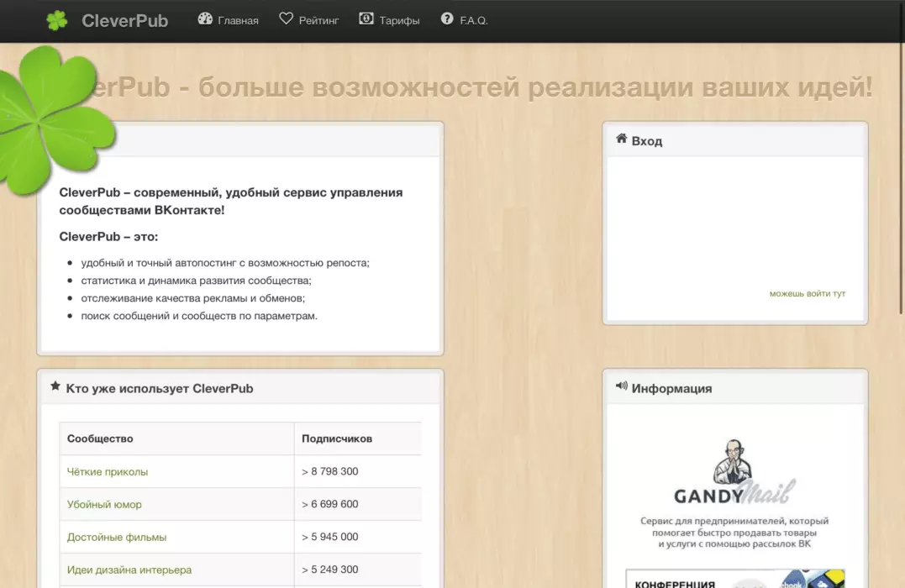Click the CleverPub clover logo icon
The height and width of the screenshot is (588, 905).
57,20
